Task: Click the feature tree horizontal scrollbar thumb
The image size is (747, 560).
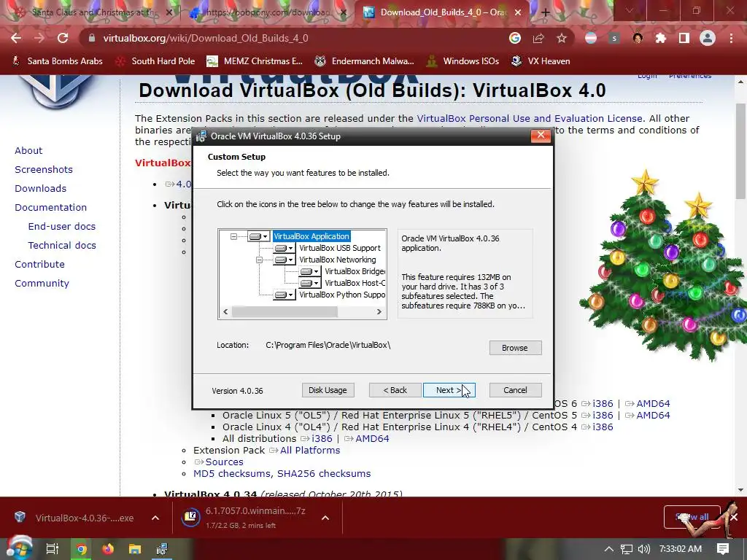Action: [285, 312]
